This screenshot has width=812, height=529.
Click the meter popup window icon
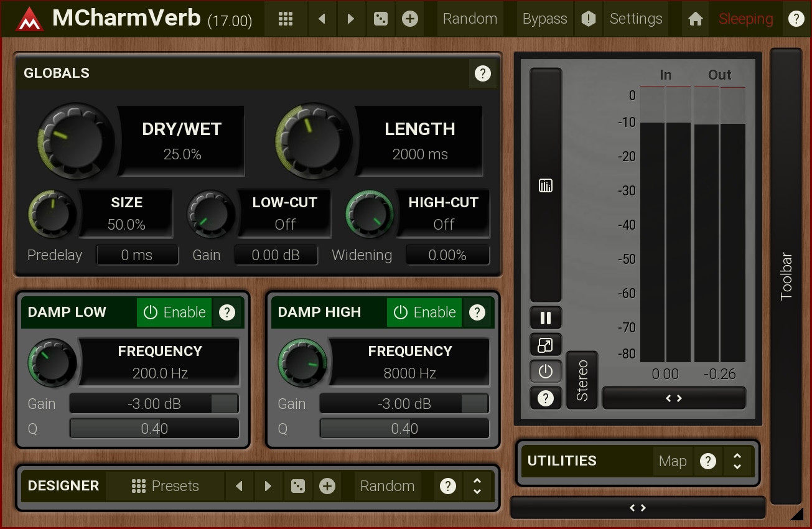click(546, 345)
